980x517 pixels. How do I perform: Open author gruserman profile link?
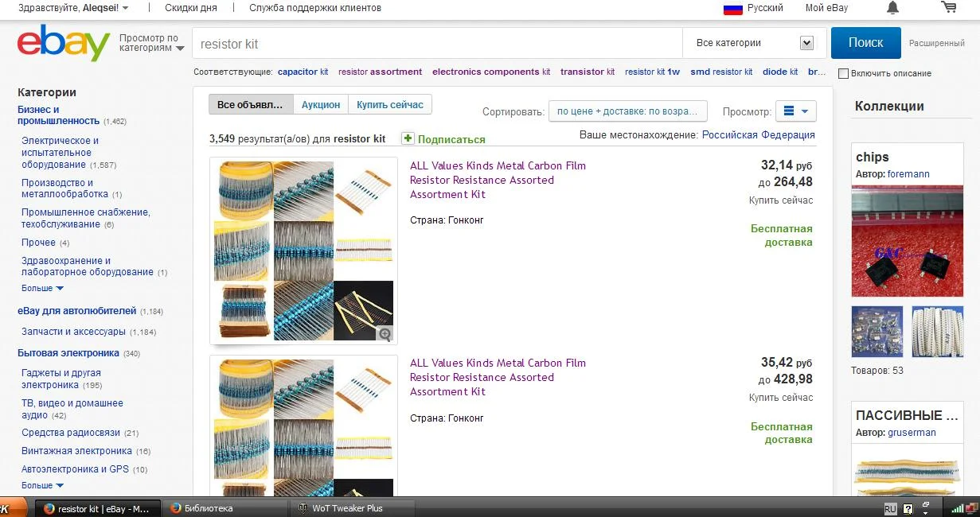click(912, 433)
